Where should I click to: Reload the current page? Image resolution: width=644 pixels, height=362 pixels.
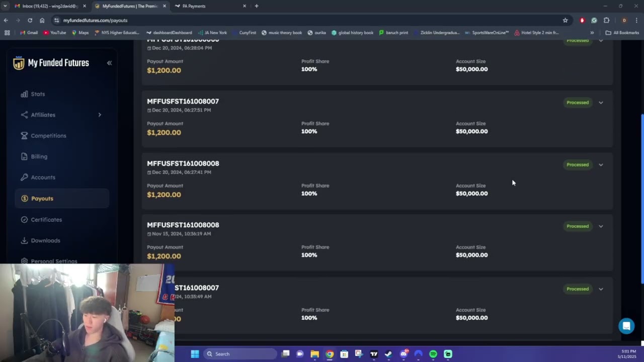(x=30, y=20)
